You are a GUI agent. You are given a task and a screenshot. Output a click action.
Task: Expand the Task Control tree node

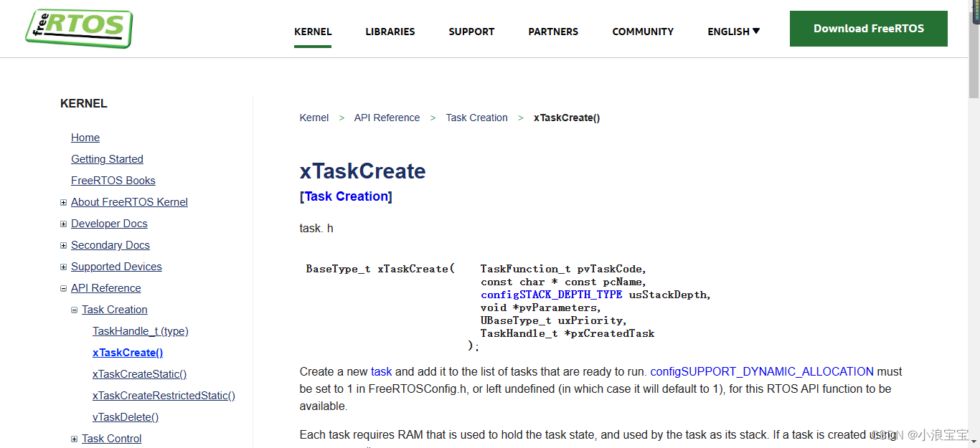75,439
